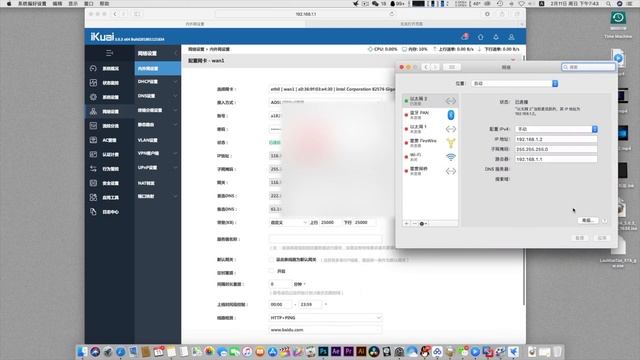Select 以太网 1 service row
Image resolution: width=640 pixels, height=360 pixels.
click(x=430, y=129)
